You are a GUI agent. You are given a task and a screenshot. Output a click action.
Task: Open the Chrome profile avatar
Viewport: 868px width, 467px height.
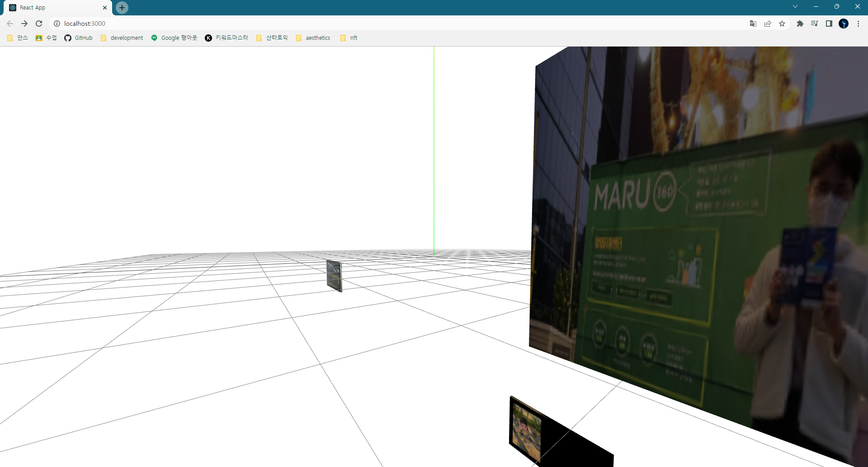[844, 24]
